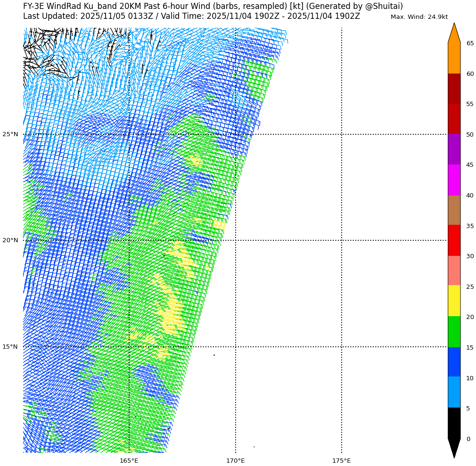Click the 25°N latitude axis label
476x466 pixels.
(10, 134)
